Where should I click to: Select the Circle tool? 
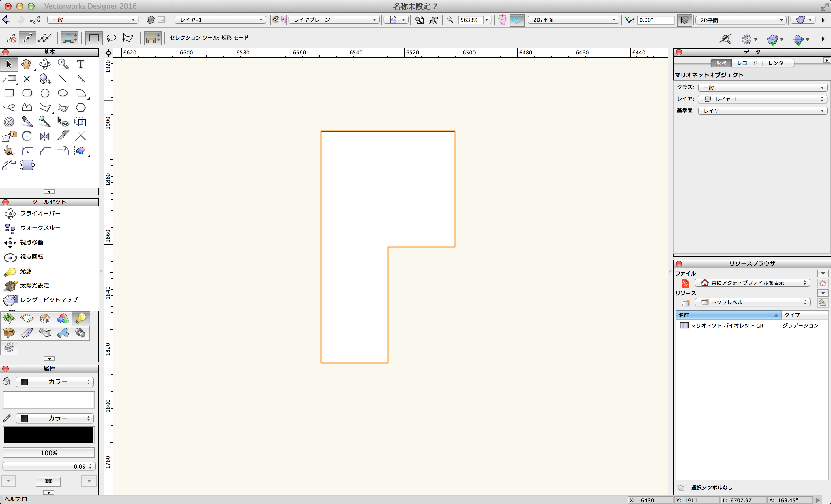[45, 93]
